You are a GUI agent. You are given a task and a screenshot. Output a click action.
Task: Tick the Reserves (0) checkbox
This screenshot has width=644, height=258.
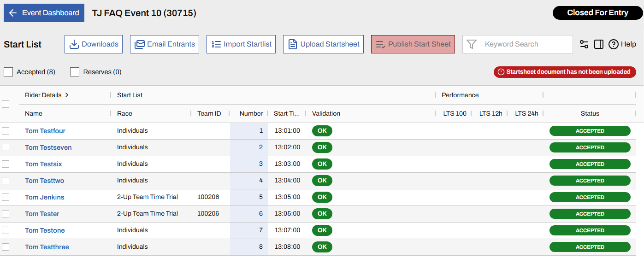[75, 72]
